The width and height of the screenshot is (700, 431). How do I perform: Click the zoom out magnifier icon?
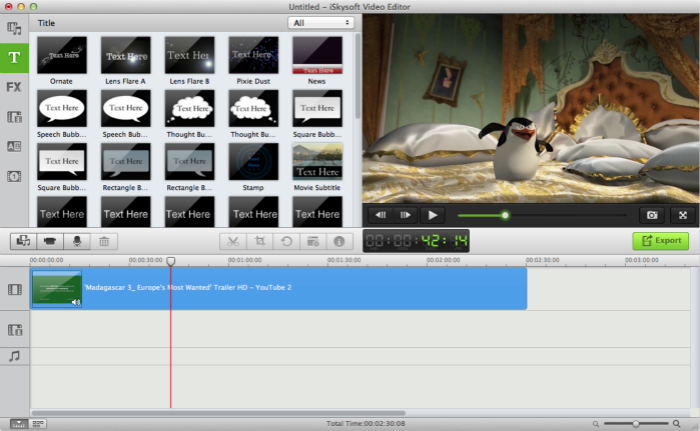(596, 424)
